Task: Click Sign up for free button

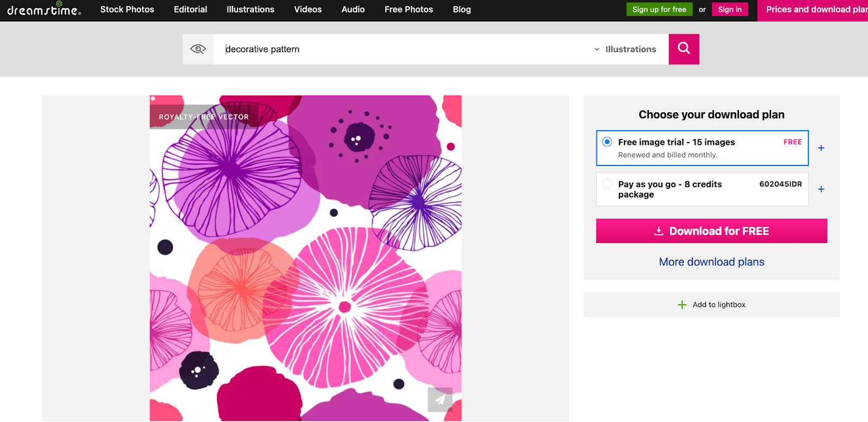Action: [659, 9]
